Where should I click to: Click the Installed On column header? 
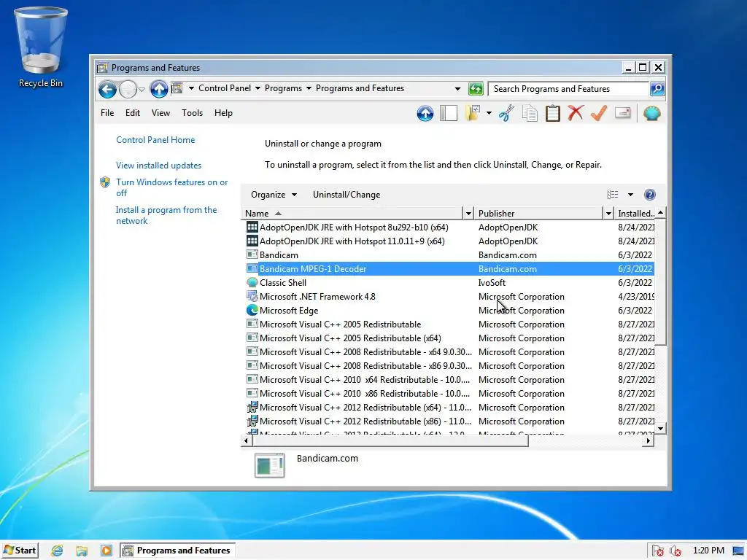point(635,214)
